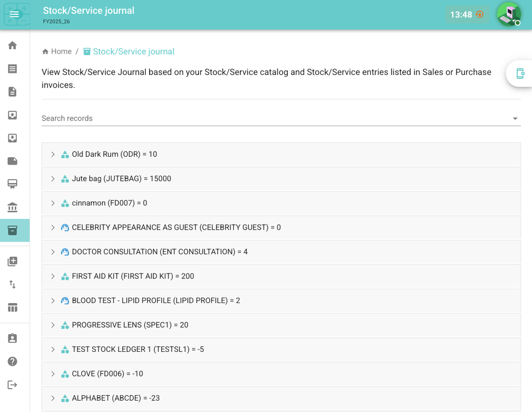Click the logout icon in sidebar
532x412 pixels.
click(13, 384)
